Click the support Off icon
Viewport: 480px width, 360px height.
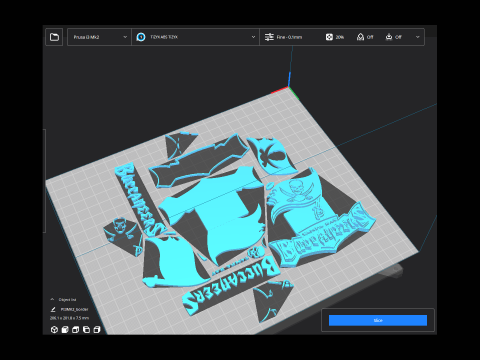(360, 37)
